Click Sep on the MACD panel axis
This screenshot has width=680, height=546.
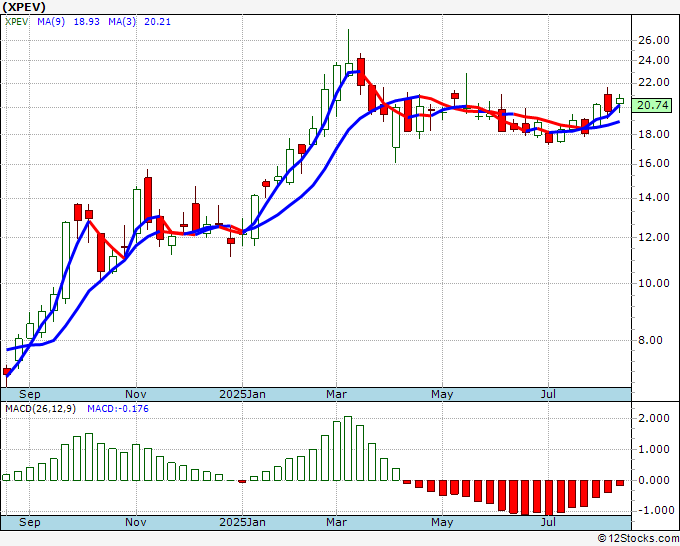(x=29, y=522)
